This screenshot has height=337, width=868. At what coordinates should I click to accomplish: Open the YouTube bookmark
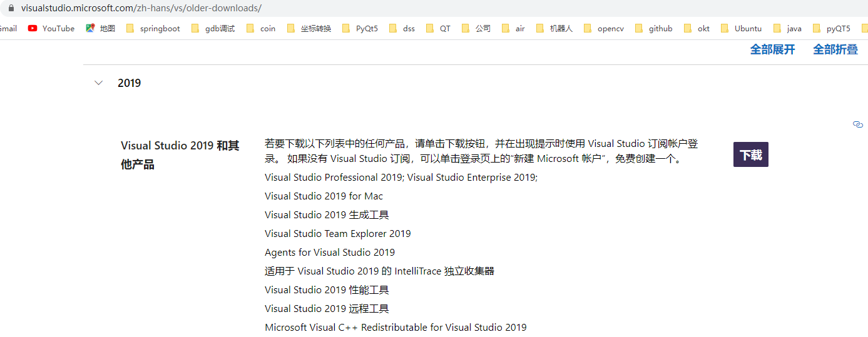pyautogui.click(x=51, y=28)
